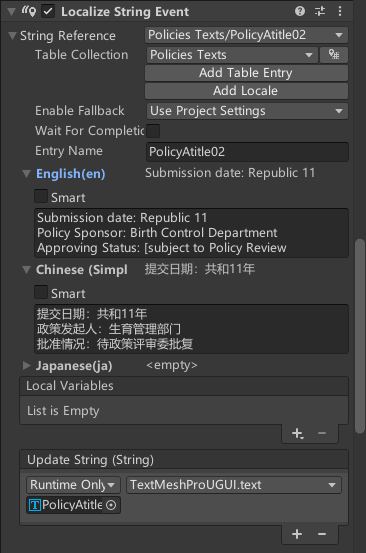Open component three-dot context menu
The height and width of the screenshot is (553, 366).
point(340,11)
